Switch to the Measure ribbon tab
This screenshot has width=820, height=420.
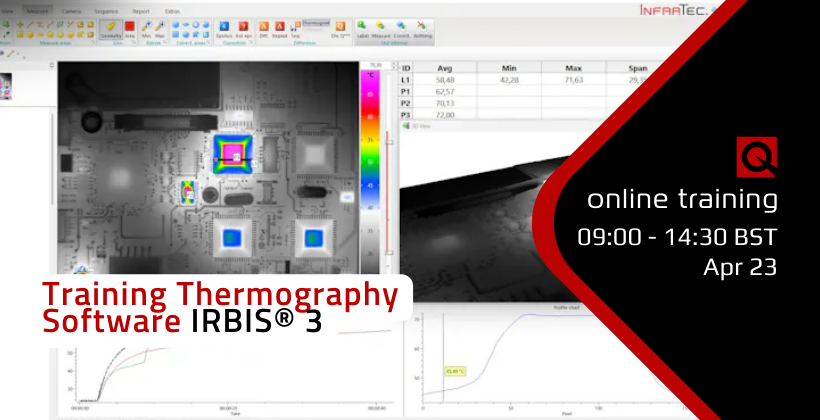[37, 10]
